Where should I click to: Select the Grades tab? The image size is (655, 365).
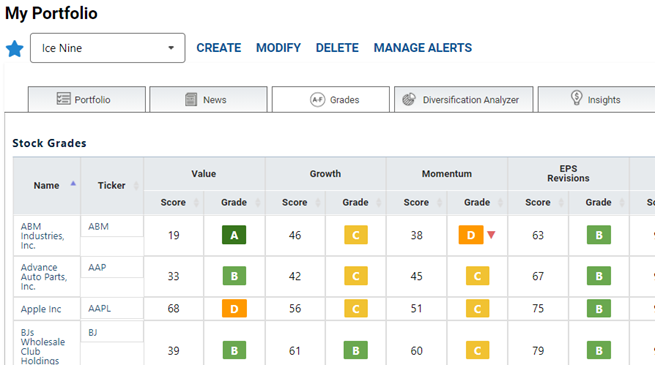(331, 99)
